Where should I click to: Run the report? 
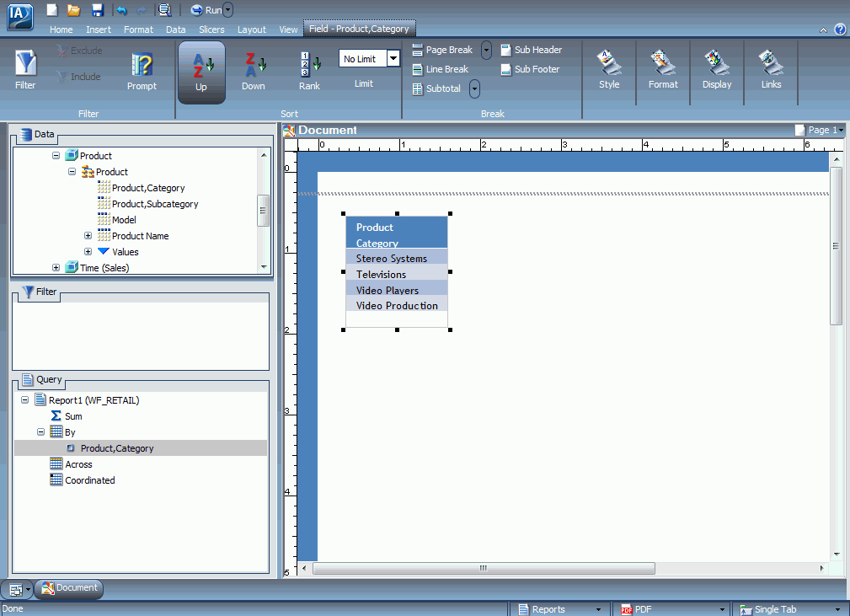pyautogui.click(x=206, y=10)
